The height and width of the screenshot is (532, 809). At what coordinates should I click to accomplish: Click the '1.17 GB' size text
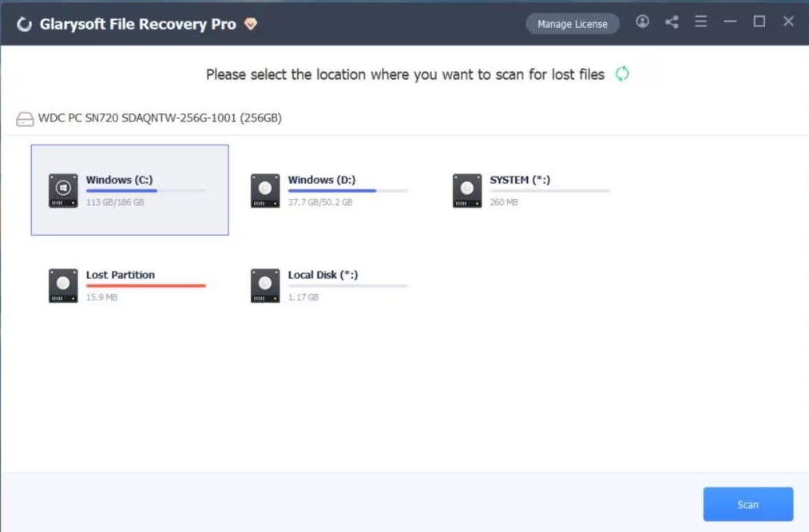tap(303, 297)
